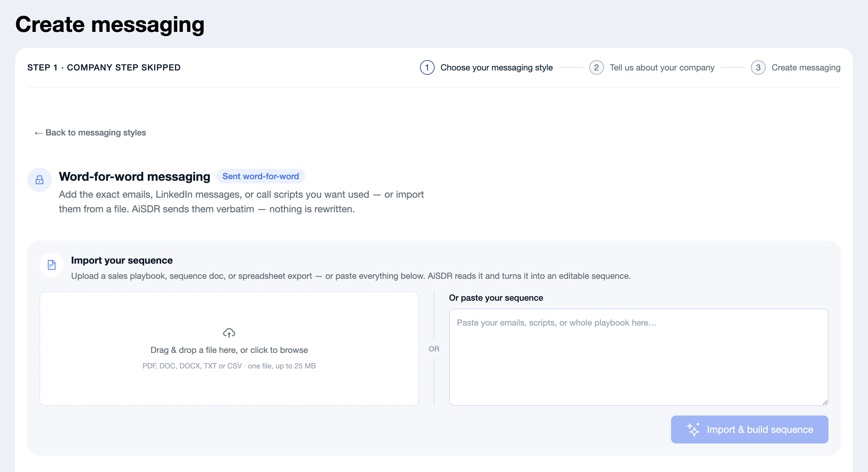Click the STEP 1 · COMPANY STEP SKIPPED label
Viewport: 868px width, 472px height.
(x=104, y=68)
